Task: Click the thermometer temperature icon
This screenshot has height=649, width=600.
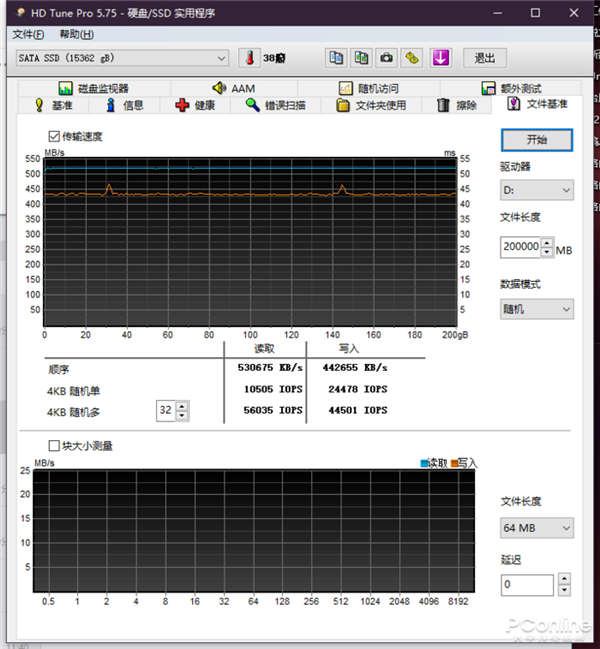Action: coord(248,58)
